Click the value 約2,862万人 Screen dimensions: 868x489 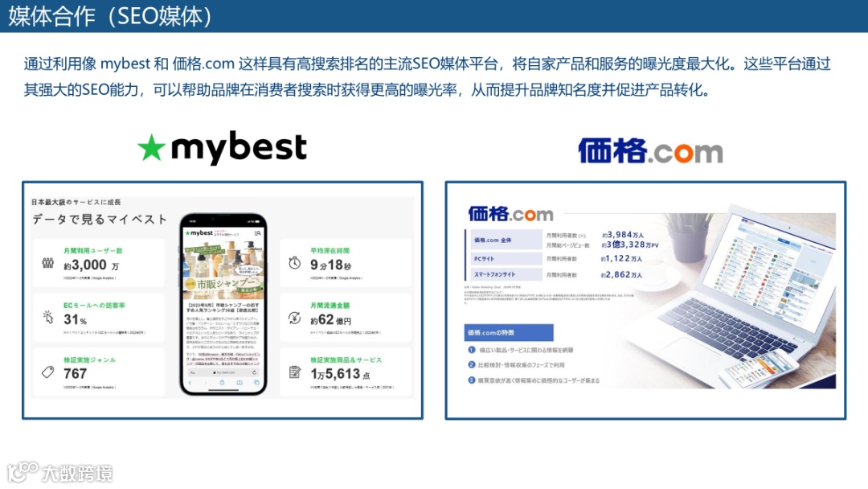[x=621, y=275]
